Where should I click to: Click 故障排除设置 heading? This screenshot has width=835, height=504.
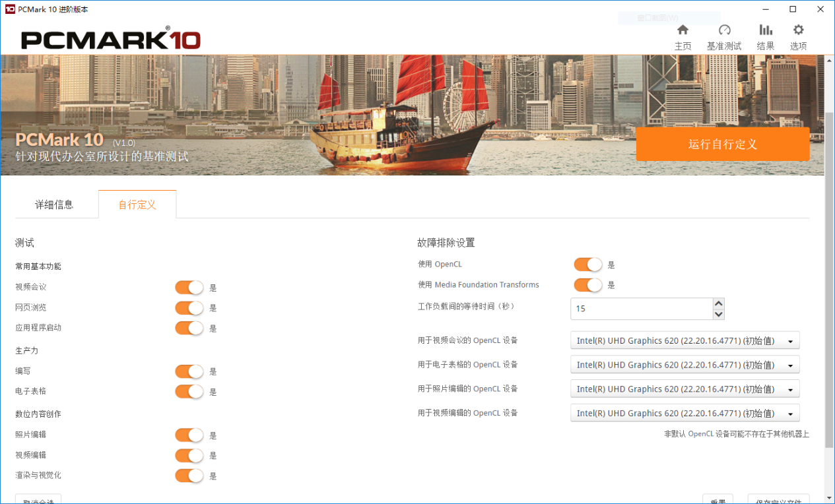(446, 243)
